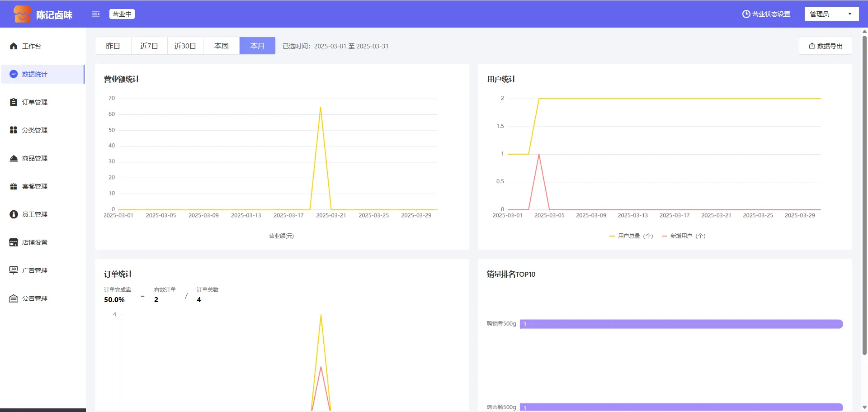This screenshot has height=412, width=868.
Task: Toggle 用户总量 series in chart legend
Action: point(631,236)
